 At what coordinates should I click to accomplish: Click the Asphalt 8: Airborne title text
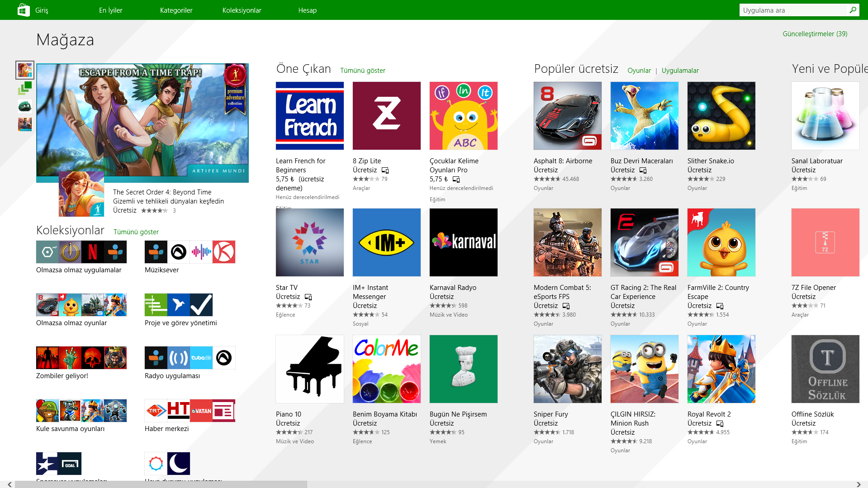pyautogui.click(x=563, y=161)
